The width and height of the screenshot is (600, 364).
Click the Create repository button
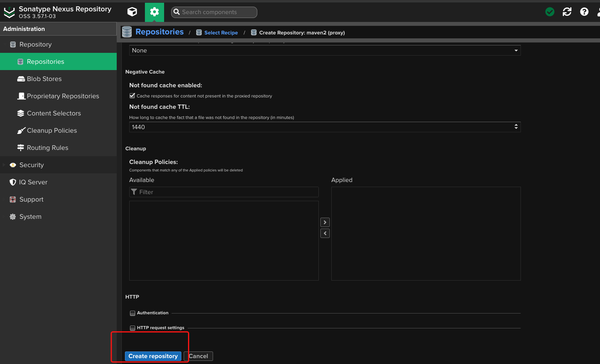tap(153, 356)
